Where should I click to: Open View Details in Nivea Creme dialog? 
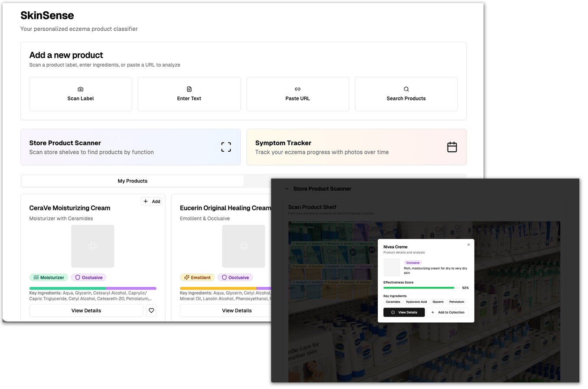tap(404, 312)
